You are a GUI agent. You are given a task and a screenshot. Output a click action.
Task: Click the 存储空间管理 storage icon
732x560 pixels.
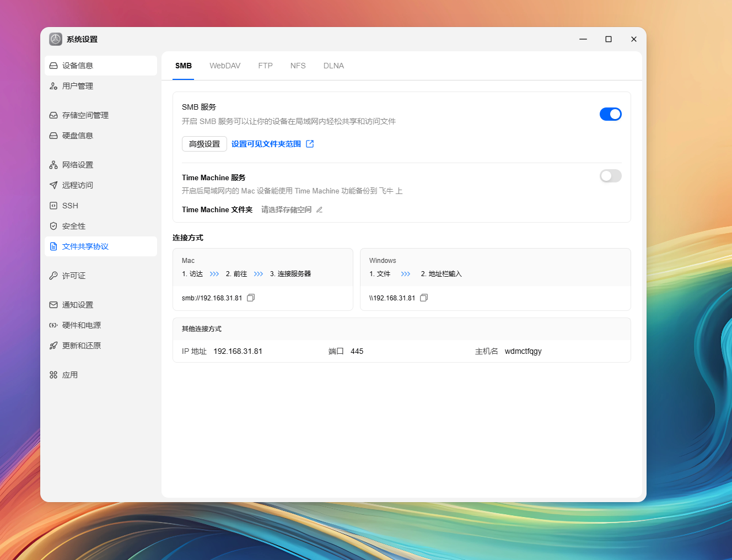(x=53, y=115)
